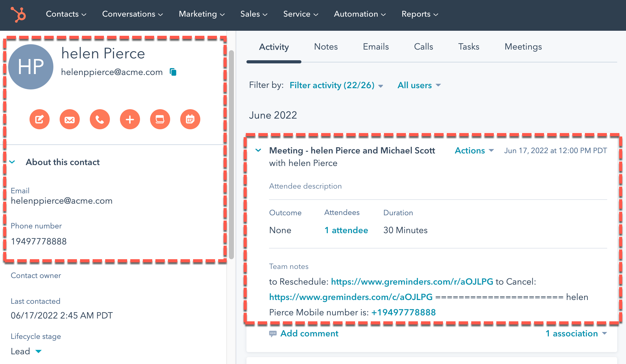Screen dimensions: 626x364
Task: Open the Reports menu
Action: (419, 14)
